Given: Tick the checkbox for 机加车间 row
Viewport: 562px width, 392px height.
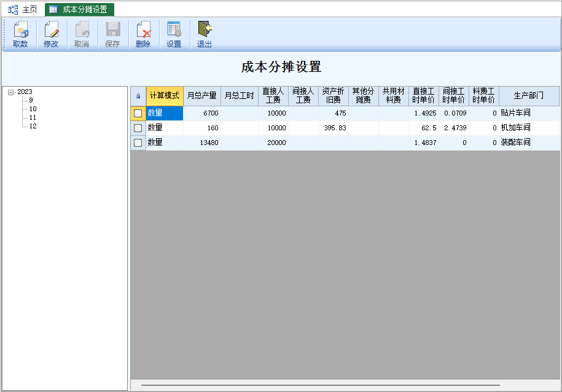Looking at the screenshot, I should (x=138, y=128).
